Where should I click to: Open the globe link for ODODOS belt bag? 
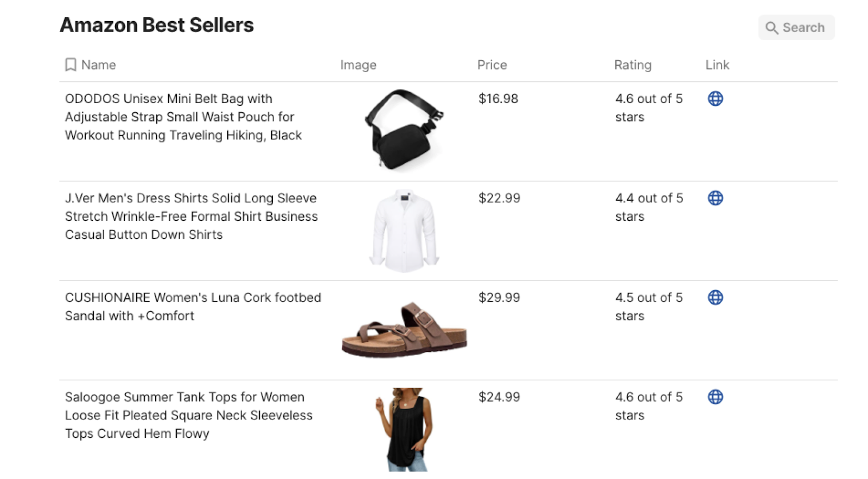(x=715, y=99)
